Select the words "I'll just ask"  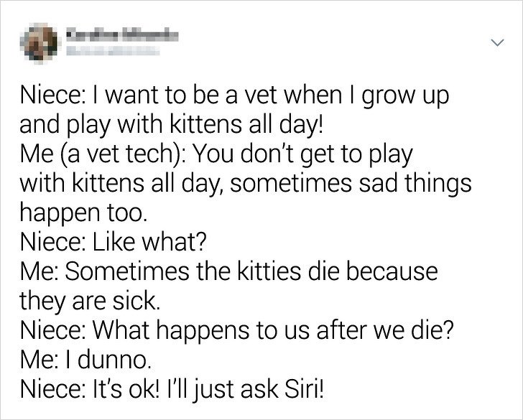pos(222,390)
